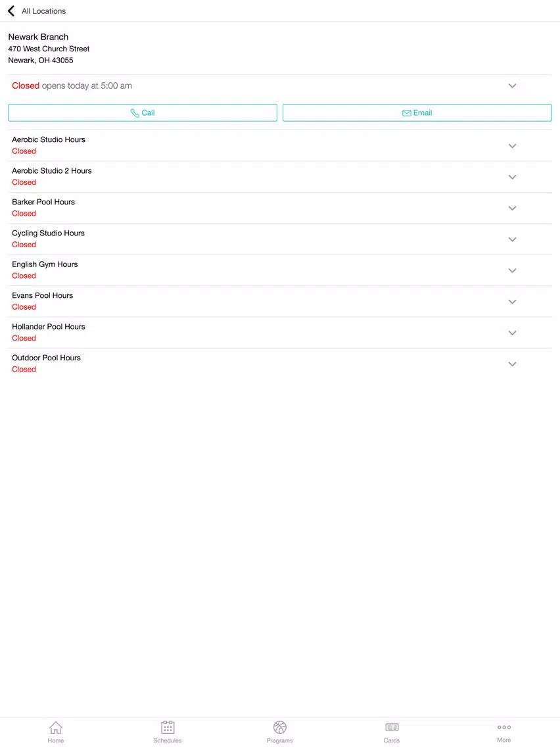Call the Newark Branch
The height and width of the screenshot is (747, 560).
[x=143, y=113]
